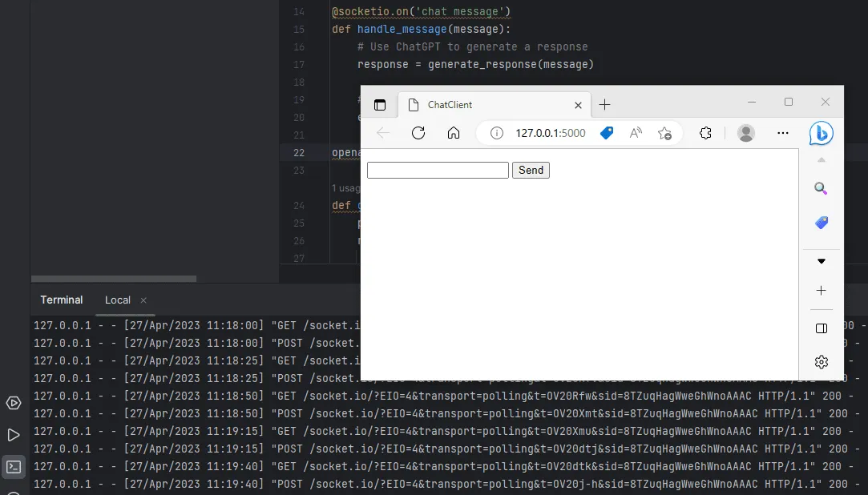Toggle the sidebar panel layout icon
868x495 pixels.
tap(821, 328)
